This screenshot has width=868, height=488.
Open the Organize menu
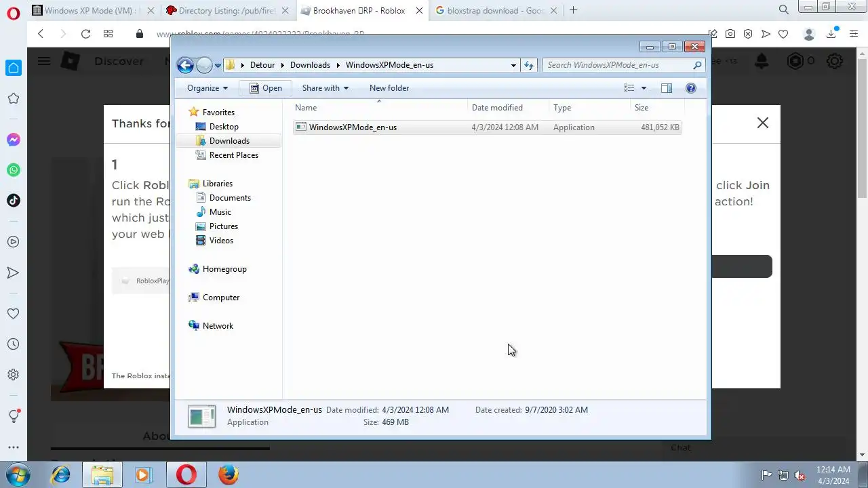(x=208, y=88)
